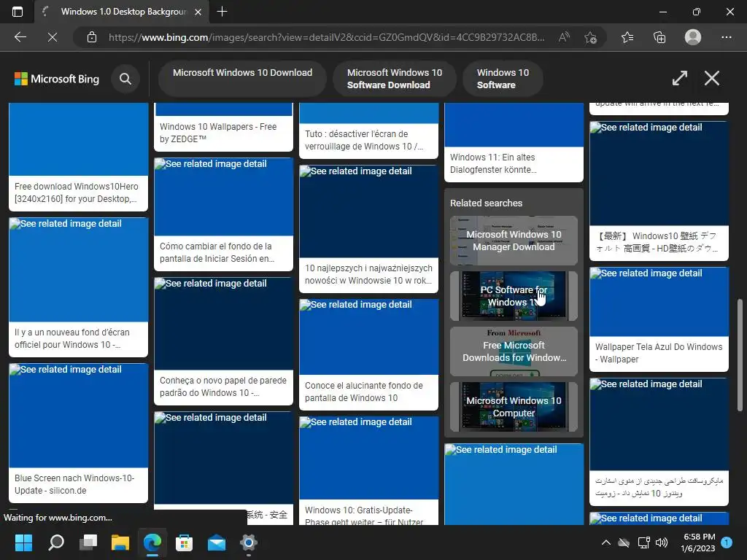This screenshot has width=747, height=560.
Task: Stop loading the page
Action: 53,37
